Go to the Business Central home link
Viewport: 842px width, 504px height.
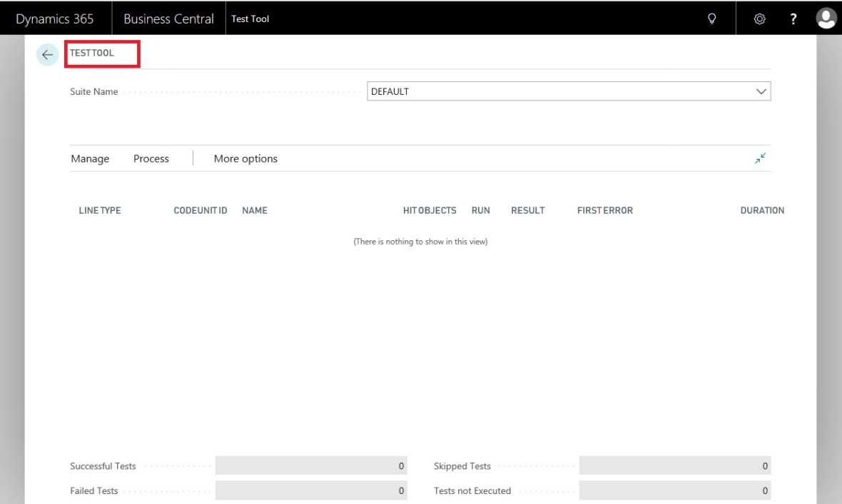(x=168, y=19)
